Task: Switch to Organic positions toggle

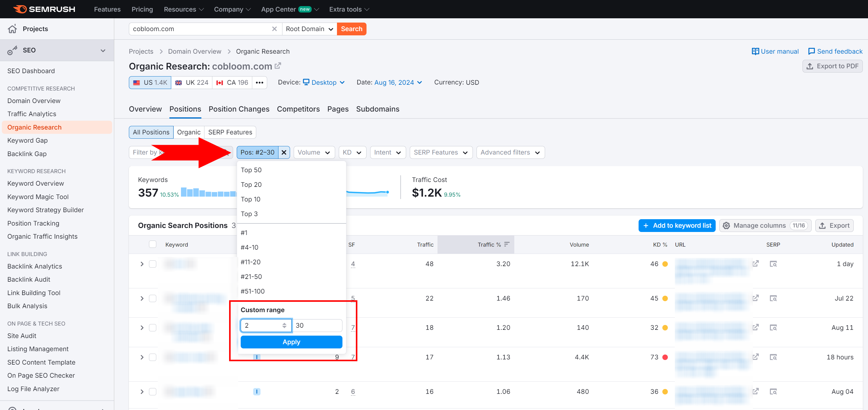Action: (x=189, y=132)
